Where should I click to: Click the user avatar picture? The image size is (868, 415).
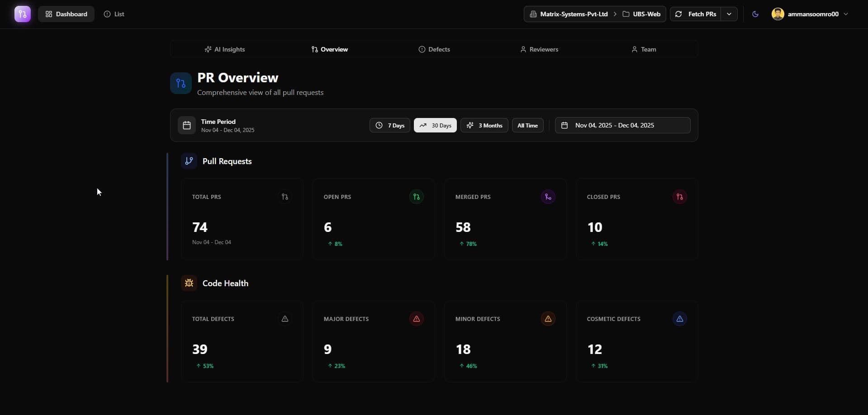coord(778,14)
